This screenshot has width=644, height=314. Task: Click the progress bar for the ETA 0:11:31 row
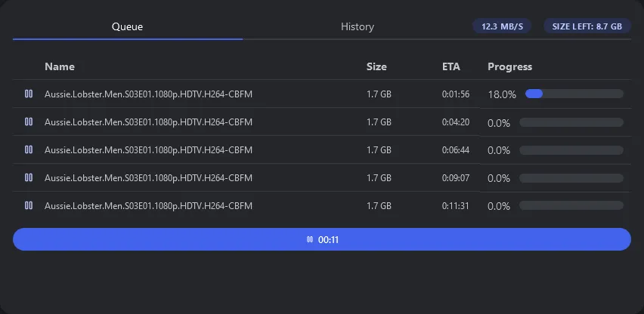pyautogui.click(x=571, y=205)
